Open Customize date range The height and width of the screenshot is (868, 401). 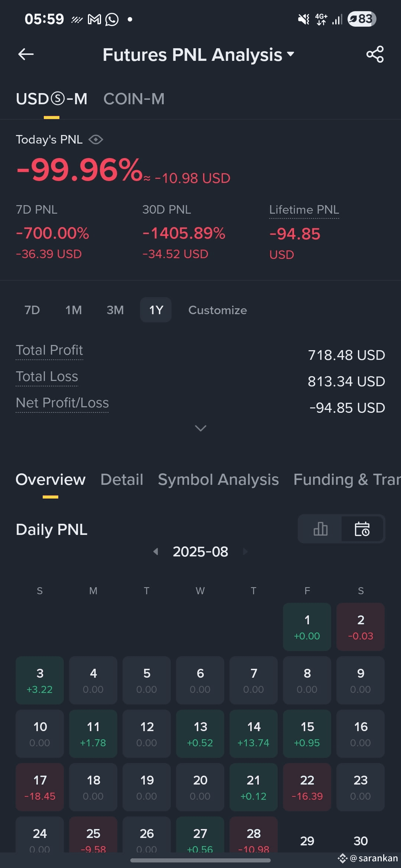coord(218,310)
